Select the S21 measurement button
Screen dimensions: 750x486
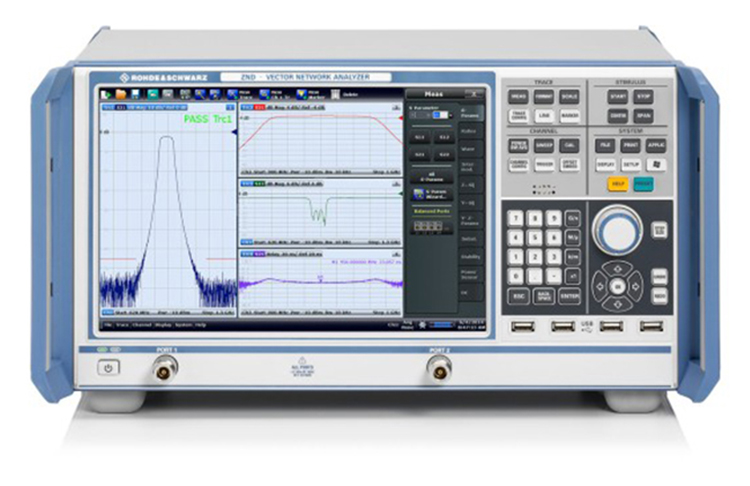(419, 155)
